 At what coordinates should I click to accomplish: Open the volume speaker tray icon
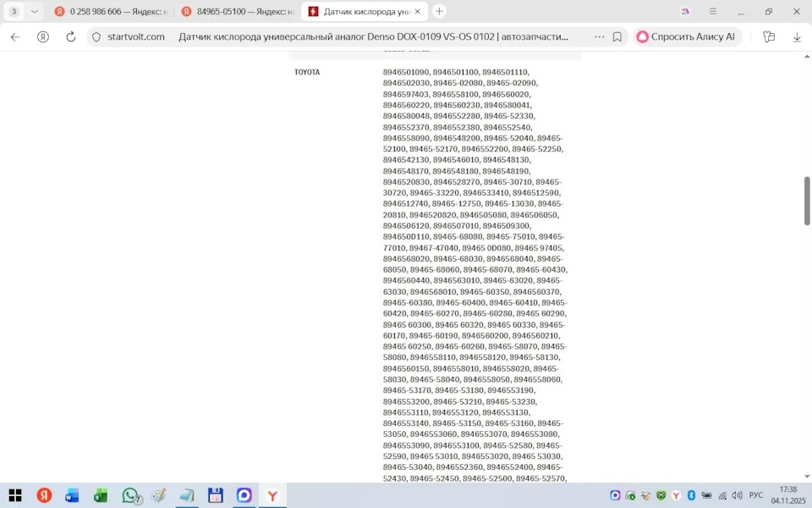[737, 495]
